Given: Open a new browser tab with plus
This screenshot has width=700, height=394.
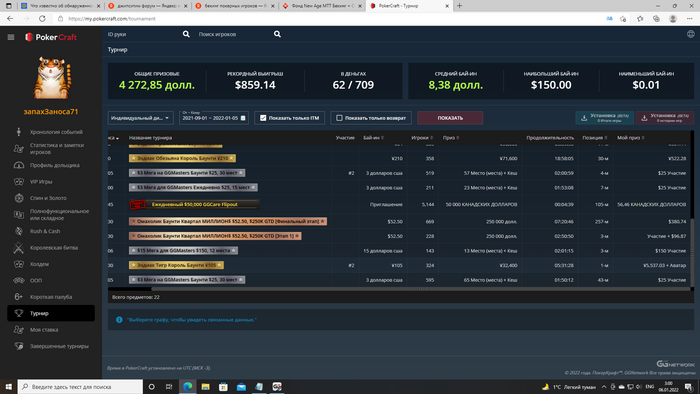Looking at the screenshot, I should point(459,6).
